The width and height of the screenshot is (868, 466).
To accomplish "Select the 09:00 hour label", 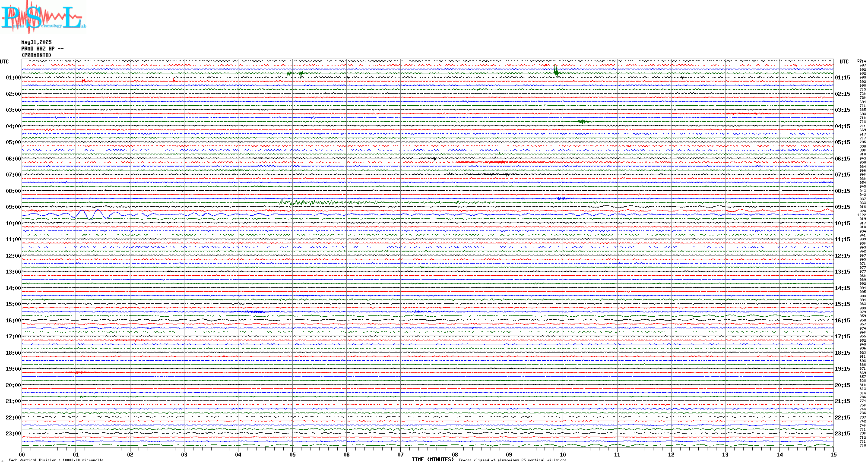I will pyautogui.click(x=13, y=207).
